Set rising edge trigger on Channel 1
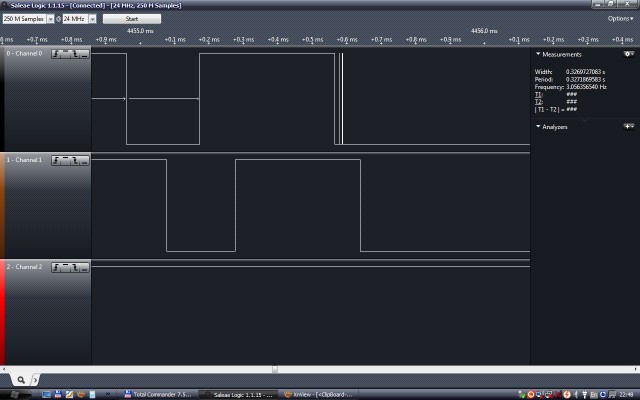Viewport: 640px width, 400px height. click(x=56, y=160)
